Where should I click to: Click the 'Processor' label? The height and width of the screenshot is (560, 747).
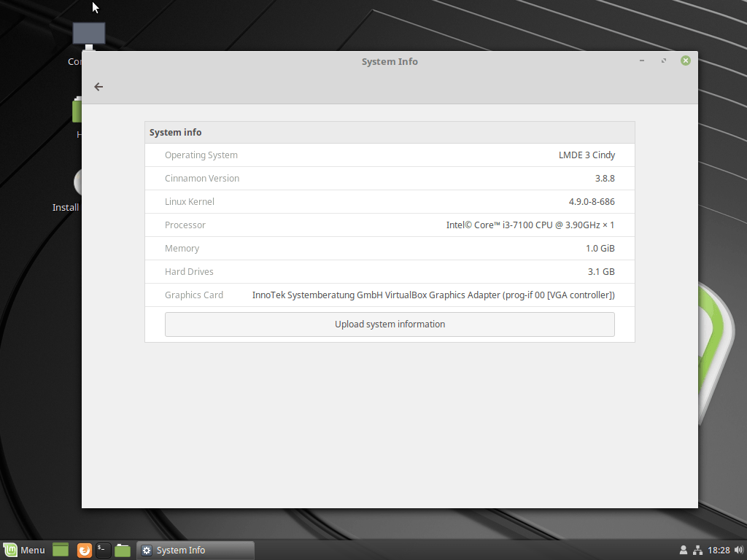185,225
